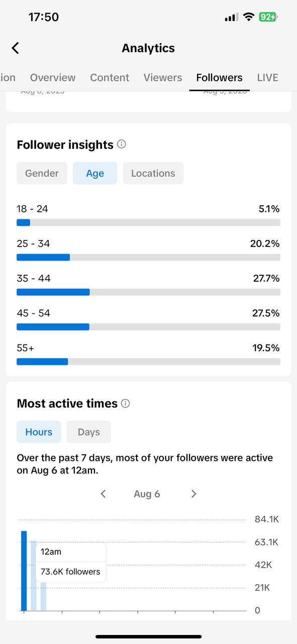Tap the Wi-Fi icon in status bar
The image size is (297, 644).
coord(248,17)
